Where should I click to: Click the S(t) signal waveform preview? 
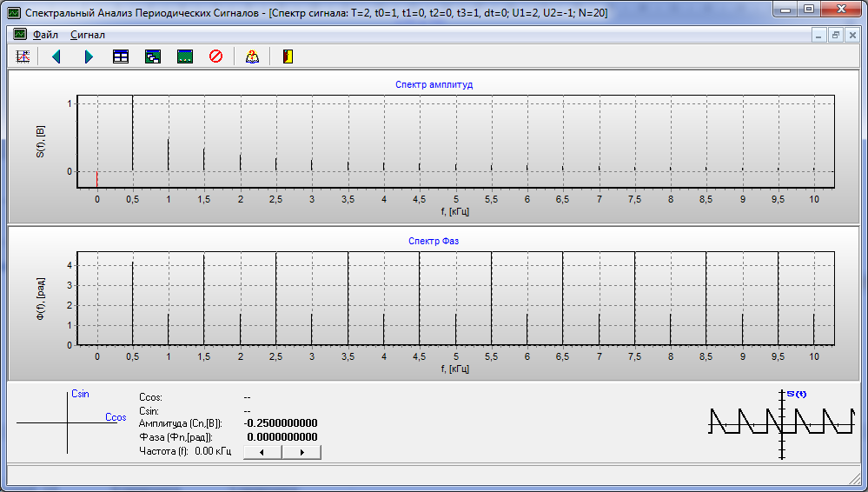[x=782, y=424]
